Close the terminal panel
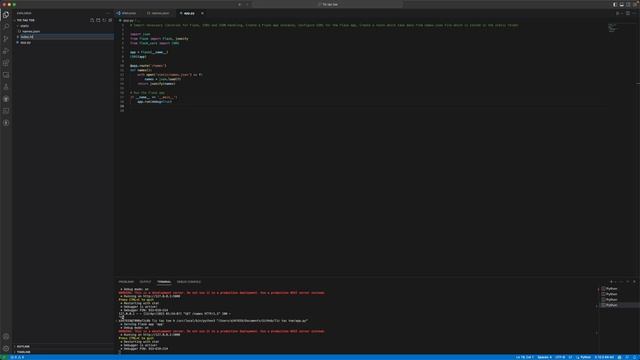640x360 pixels. [x=634, y=282]
